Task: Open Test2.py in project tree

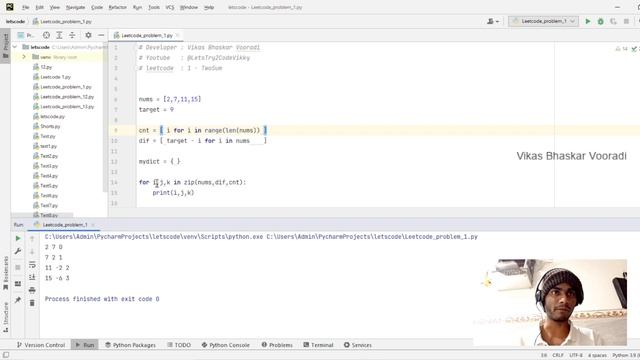Action: [x=49, y=156]
